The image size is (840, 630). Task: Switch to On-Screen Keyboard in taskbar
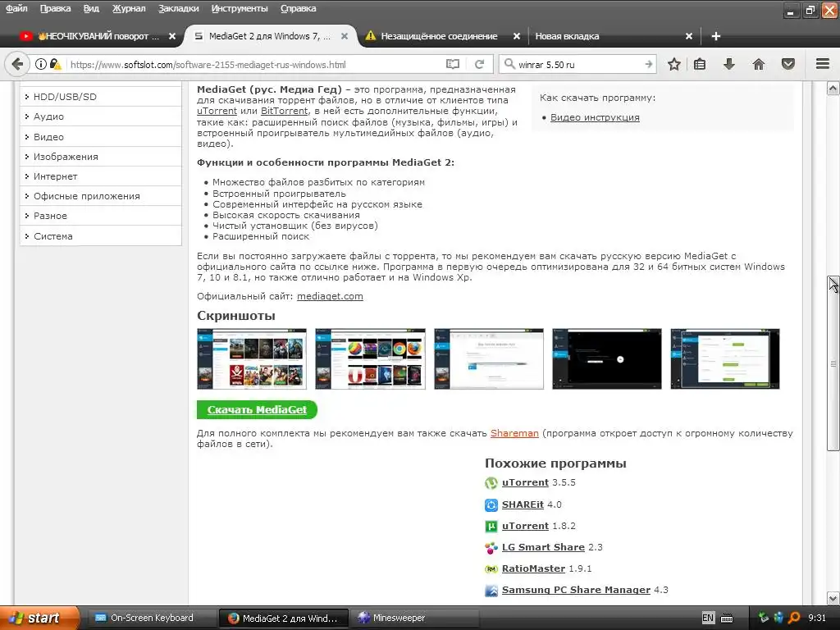click(x=152, y=619)
